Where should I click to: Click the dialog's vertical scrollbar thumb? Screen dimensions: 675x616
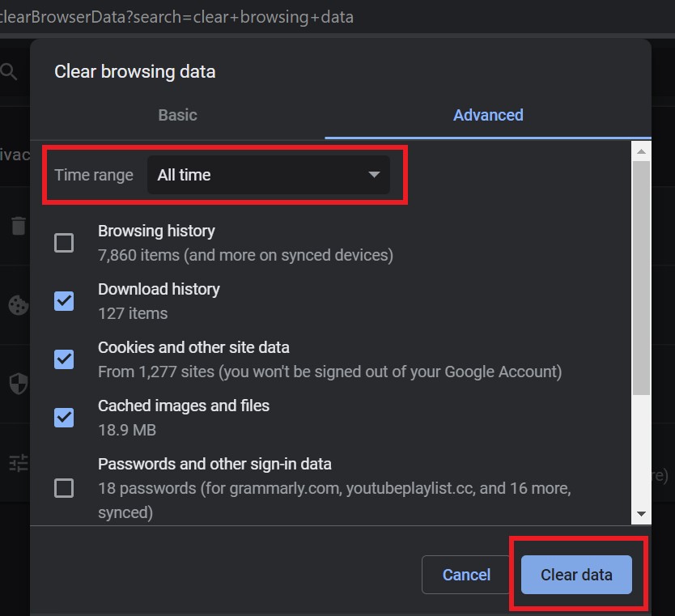[x=641, y=278]
